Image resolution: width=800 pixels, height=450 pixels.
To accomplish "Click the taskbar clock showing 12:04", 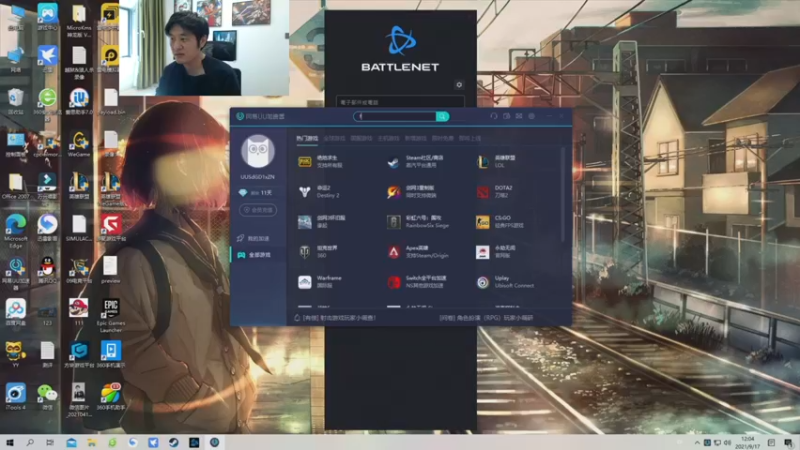I will tap(748, 442).
